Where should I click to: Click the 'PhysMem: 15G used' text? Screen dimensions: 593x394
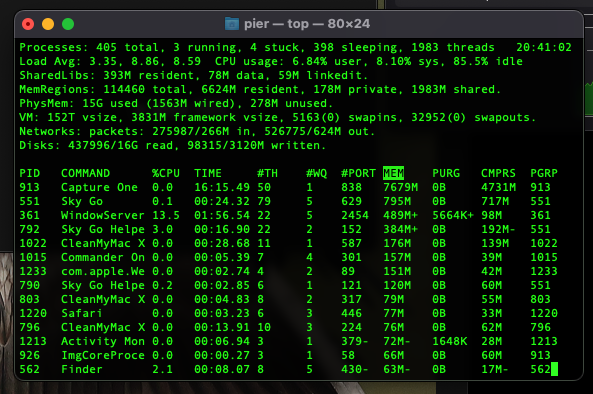[79, 103]
